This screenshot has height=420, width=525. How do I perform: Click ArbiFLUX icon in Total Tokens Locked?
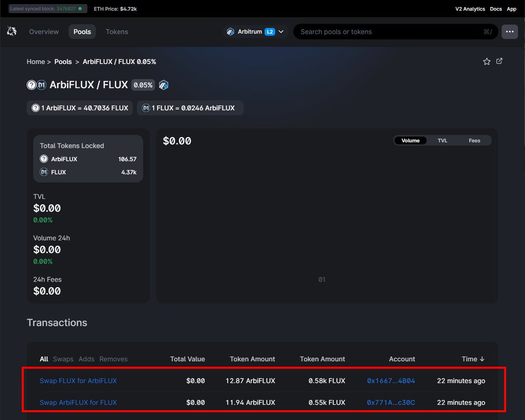(x=44, y=159)
